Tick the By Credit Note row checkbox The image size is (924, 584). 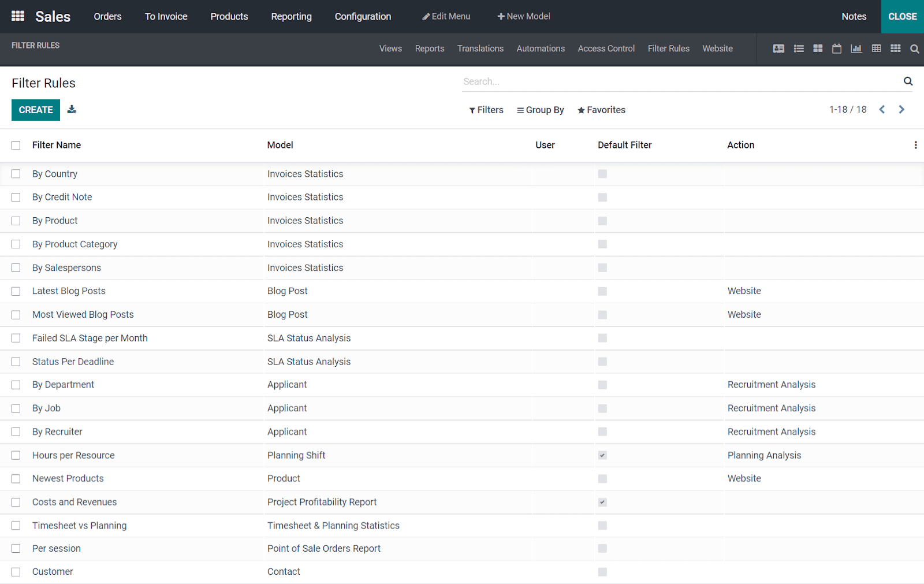pyautogui.click(x=16, y=198)
